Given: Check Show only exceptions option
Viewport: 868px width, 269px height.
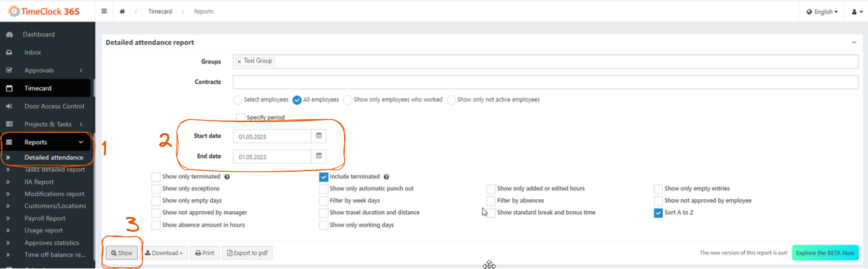Looking at the screenshot, I should pos(156,189).
